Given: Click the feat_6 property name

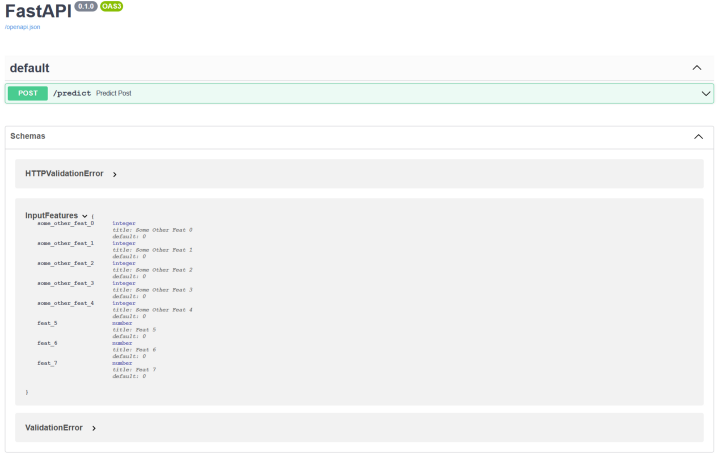Looking at the screenshot, I should pos(47,343).
